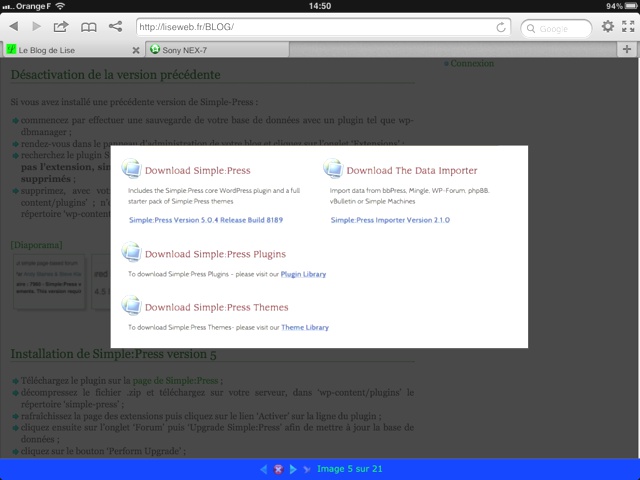The height and width of the screenshot is (480, 640).
Task: Open the Plugin Library link
Action: click(303, 274)
